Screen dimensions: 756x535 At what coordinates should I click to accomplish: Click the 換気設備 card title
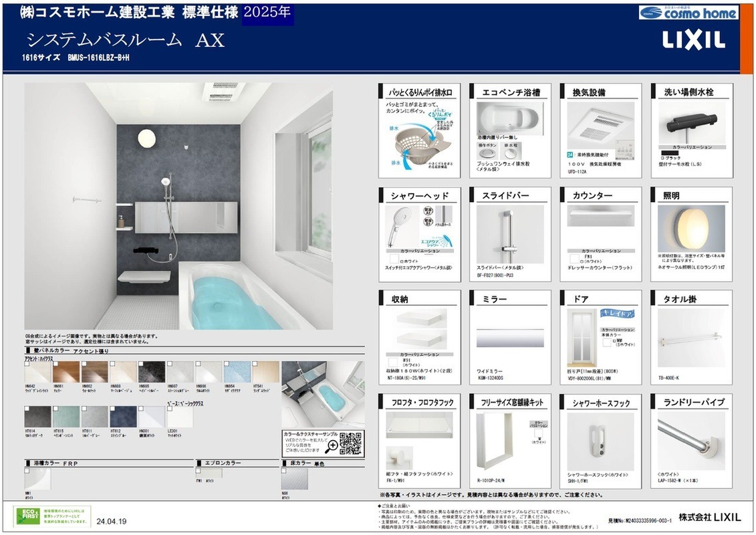(x=589, y=92)
